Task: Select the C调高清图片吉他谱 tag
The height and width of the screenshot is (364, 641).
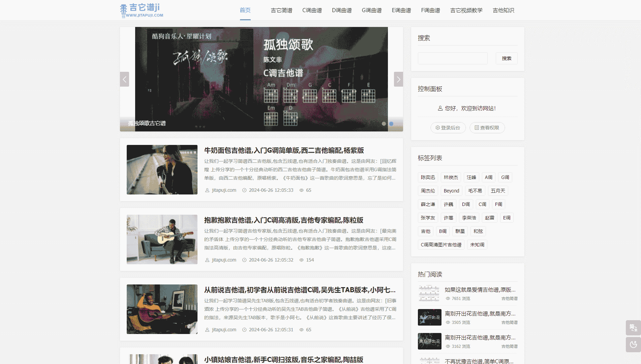Action: tap(441, 245)
